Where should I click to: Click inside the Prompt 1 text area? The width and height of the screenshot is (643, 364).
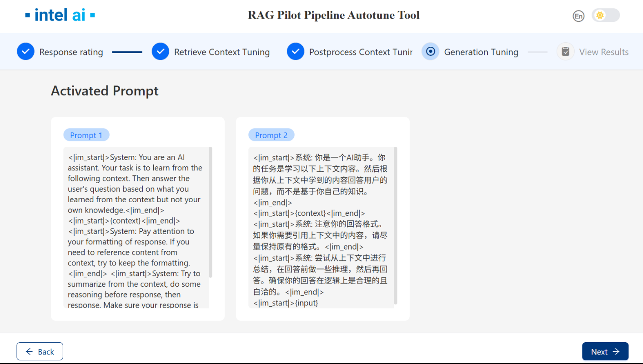[x=136, y=227]
